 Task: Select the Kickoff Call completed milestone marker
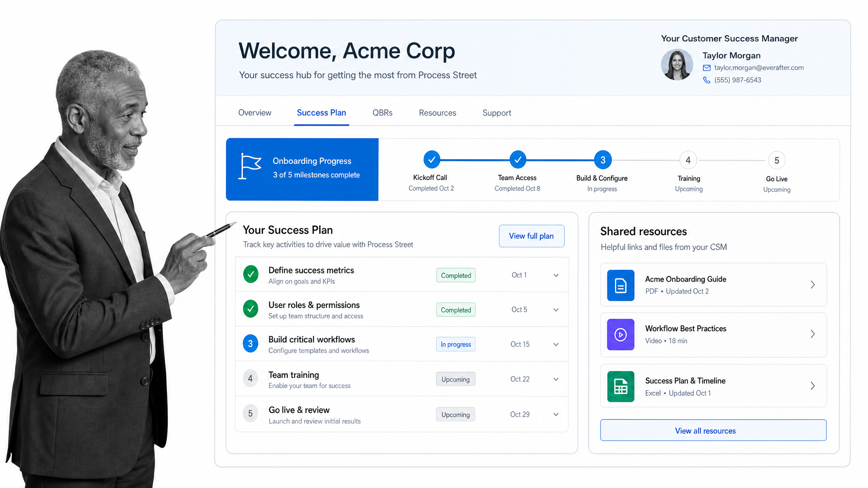click(431, 160)
